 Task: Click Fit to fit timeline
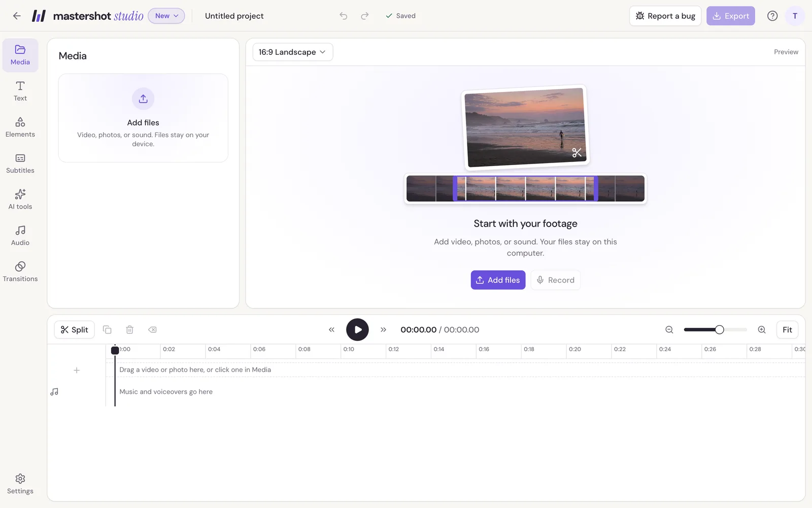(787, 330)
